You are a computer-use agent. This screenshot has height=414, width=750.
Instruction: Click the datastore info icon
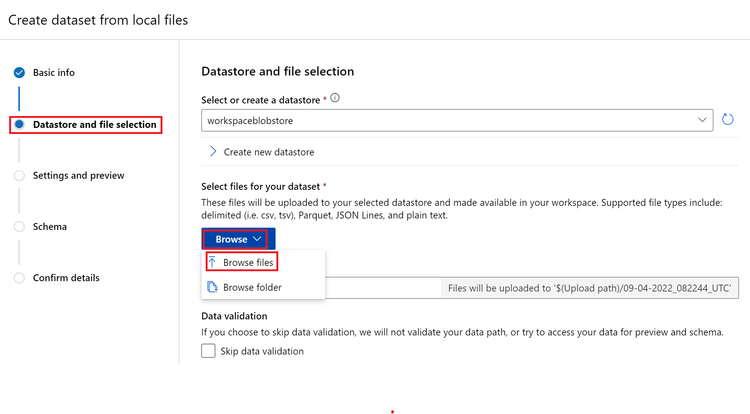pyautogui.click(x=335, y=98)
